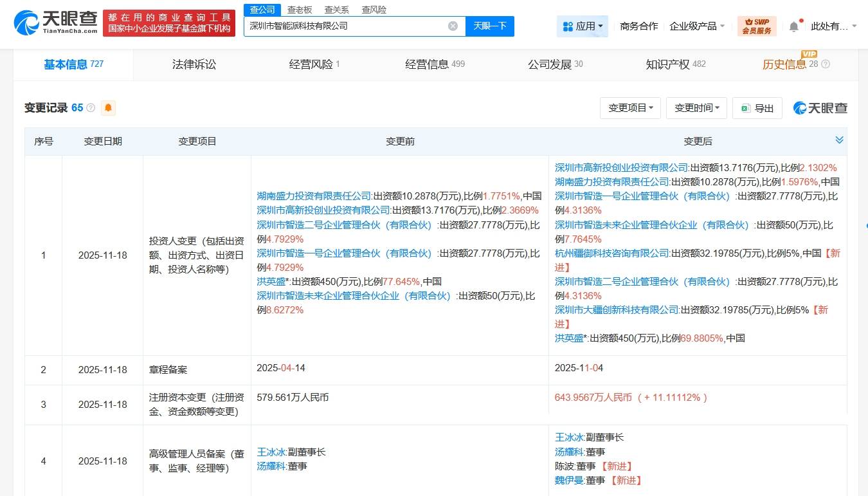The image size is (868, 496).
Task: Clear the search box with X icon
Action: click(453, 26)
